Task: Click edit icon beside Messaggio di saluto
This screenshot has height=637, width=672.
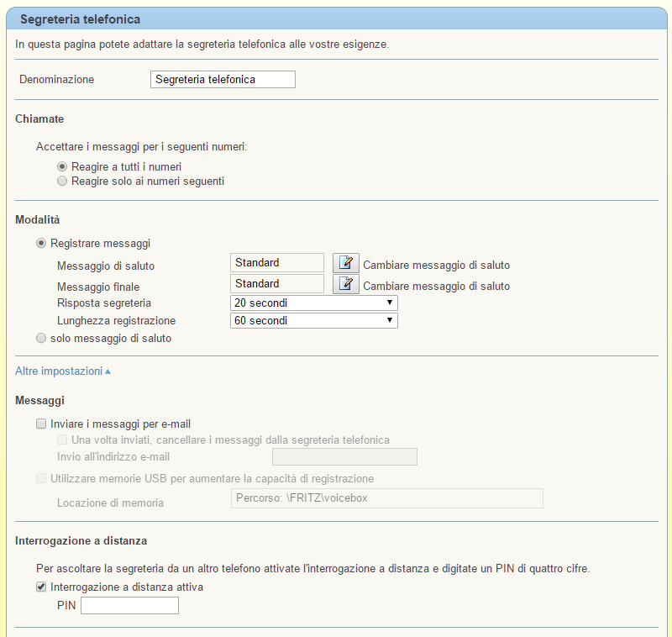Action: [x=346, y=263]
